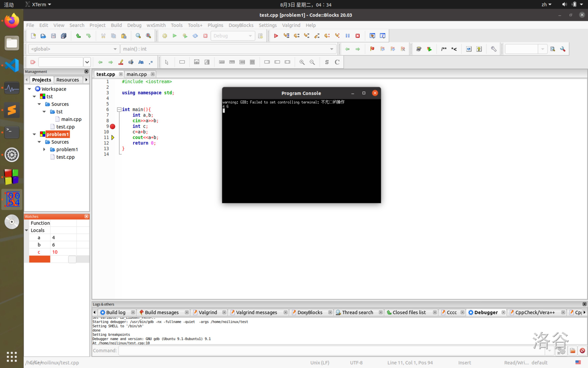Click the Cut scissors icon
The image size is (588, 368).
103,36
